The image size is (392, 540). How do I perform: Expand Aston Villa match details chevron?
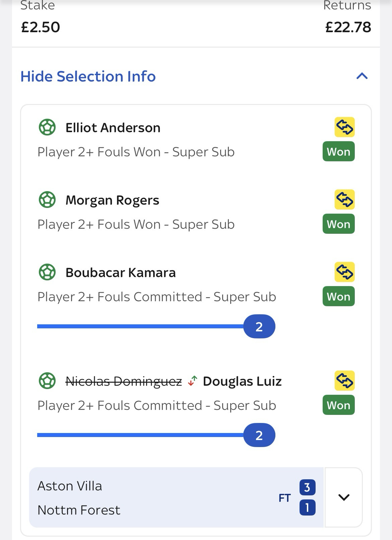point(344,497)
